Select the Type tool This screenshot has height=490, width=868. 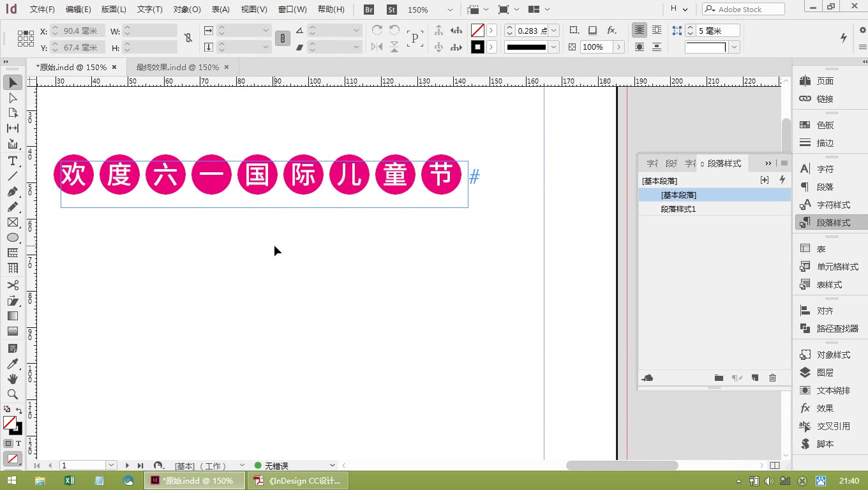tap(13, 161)
